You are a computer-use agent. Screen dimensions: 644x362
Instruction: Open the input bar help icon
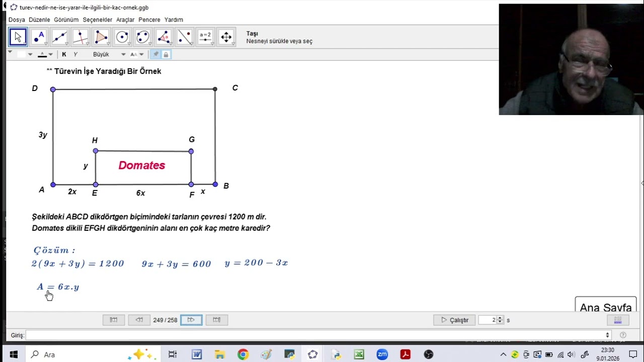(x=623, y=335)
